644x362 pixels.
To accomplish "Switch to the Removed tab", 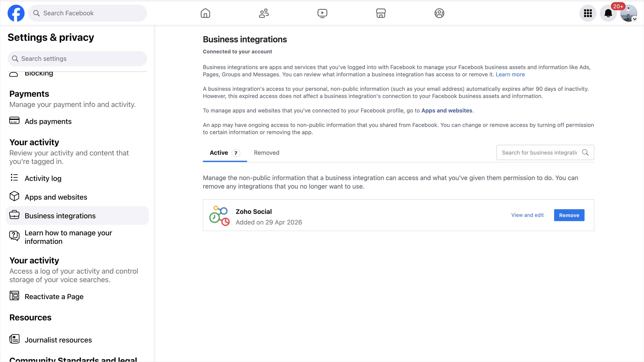I will [267, 153].
